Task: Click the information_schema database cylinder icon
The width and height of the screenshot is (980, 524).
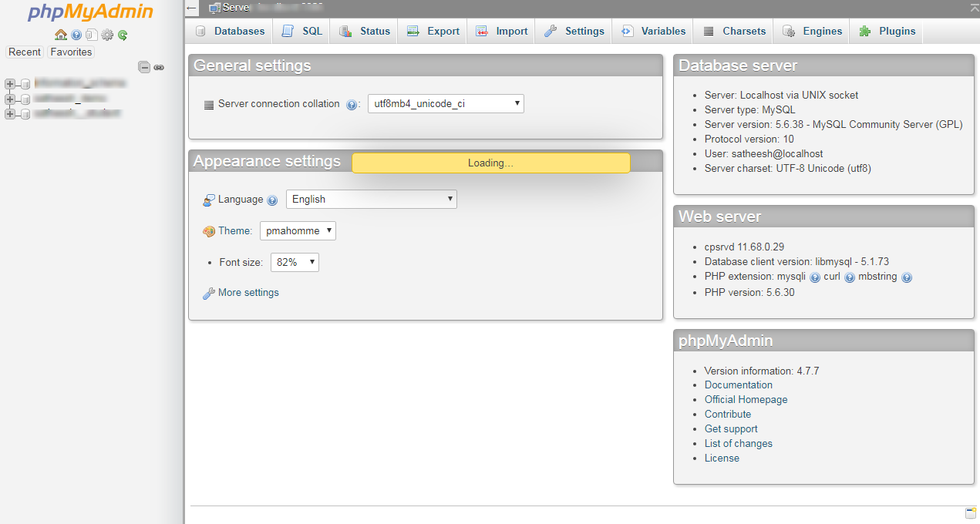Action: pos(25,83)
